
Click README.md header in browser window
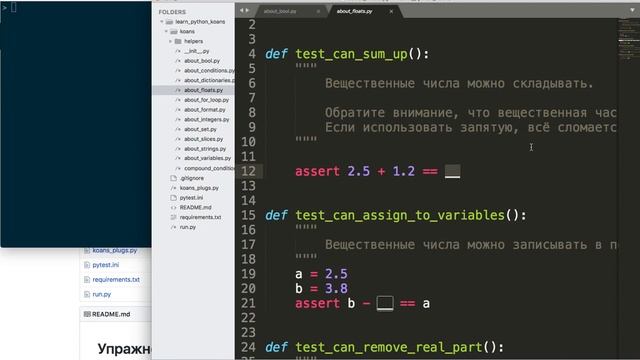click(111, 314)
